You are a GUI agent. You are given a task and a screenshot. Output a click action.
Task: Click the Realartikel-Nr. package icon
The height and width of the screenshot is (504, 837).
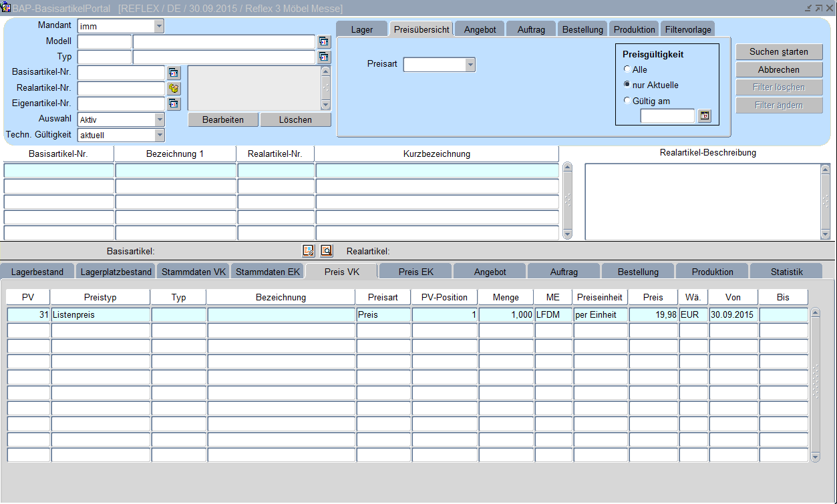pyautogui.click(x=174, y=88)
